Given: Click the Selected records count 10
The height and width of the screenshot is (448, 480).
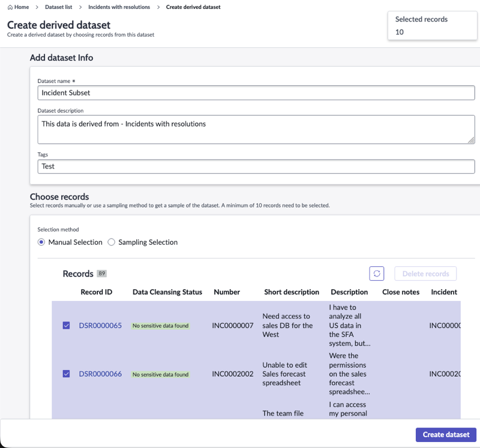Looking at the screenshot, I should 399,32.
